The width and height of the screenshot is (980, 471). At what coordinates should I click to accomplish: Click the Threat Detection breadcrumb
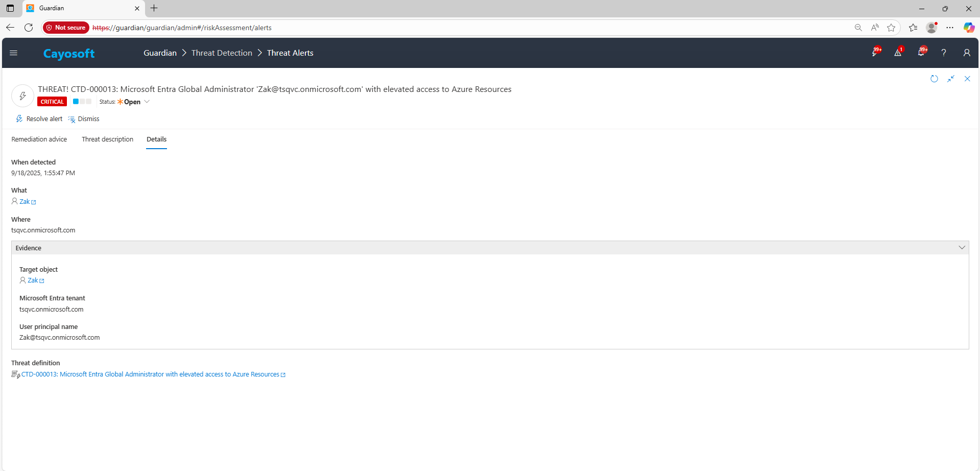point(222,53)
